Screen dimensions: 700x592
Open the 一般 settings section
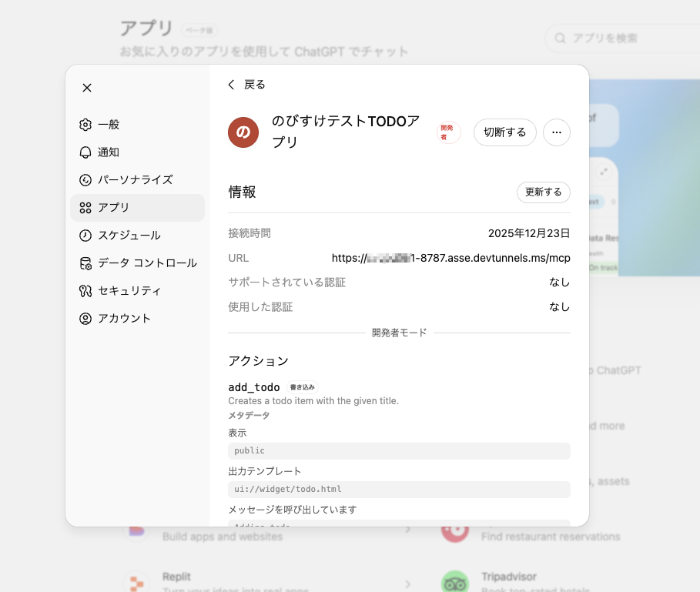138,125
